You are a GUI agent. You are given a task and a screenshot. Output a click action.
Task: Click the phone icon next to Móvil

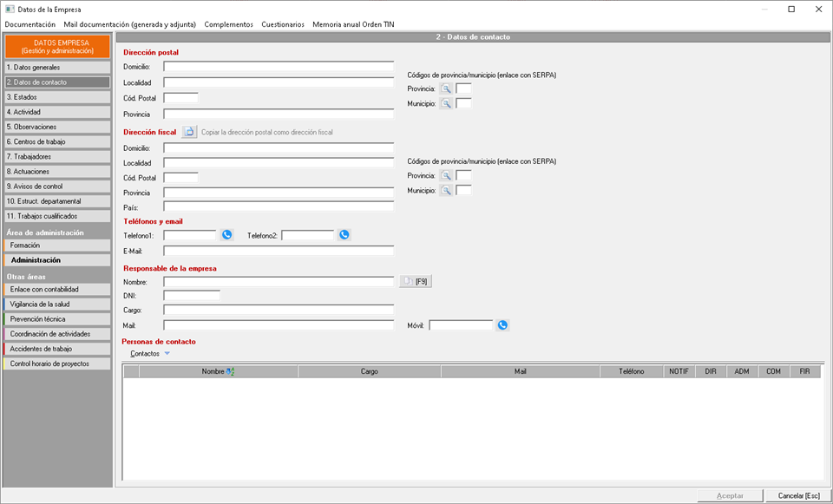click(x=502, y=325)
